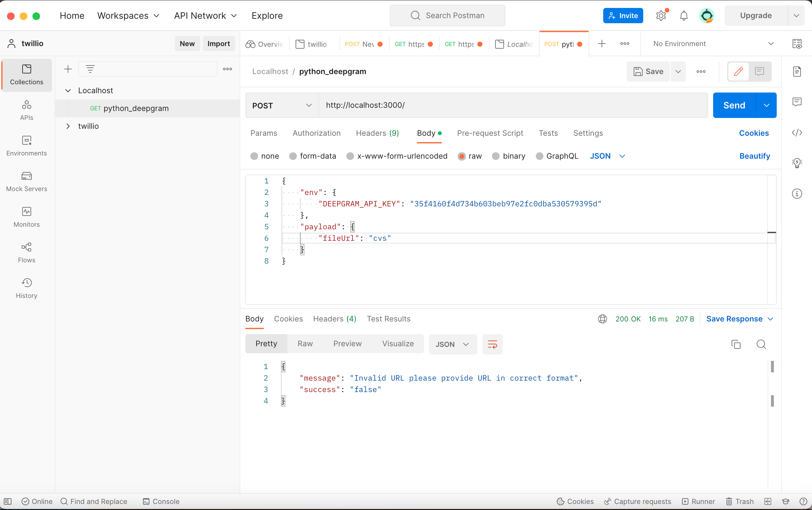The height and width of the screenshot is (510, 812).
Task: Toggle line wrap in the response viewer
Action: coord(492,344)
